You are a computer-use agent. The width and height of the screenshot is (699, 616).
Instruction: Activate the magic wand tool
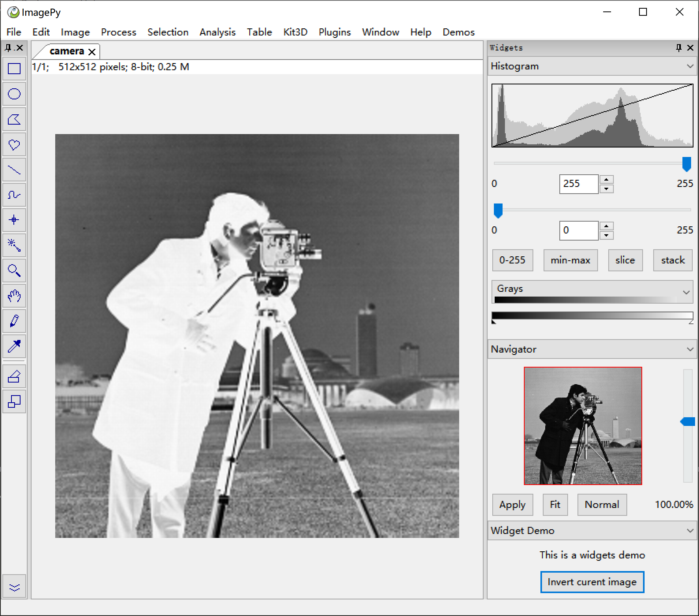coord(14,245)
